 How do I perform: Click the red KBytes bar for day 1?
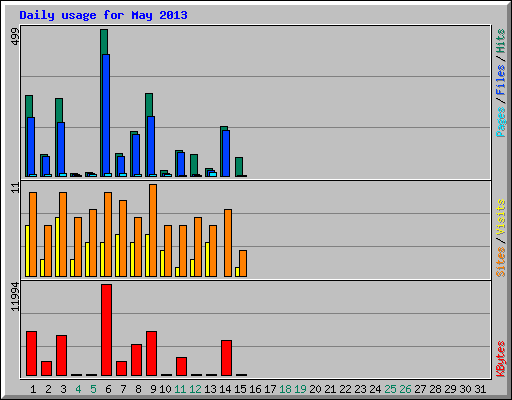tap(31, 354)
